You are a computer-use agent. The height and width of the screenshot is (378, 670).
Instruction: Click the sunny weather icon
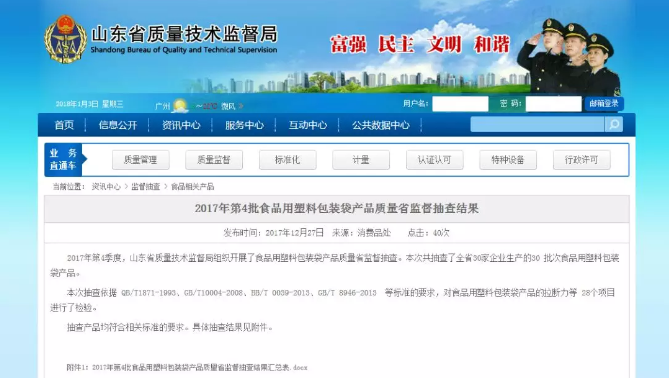click(x=180, y=105)
